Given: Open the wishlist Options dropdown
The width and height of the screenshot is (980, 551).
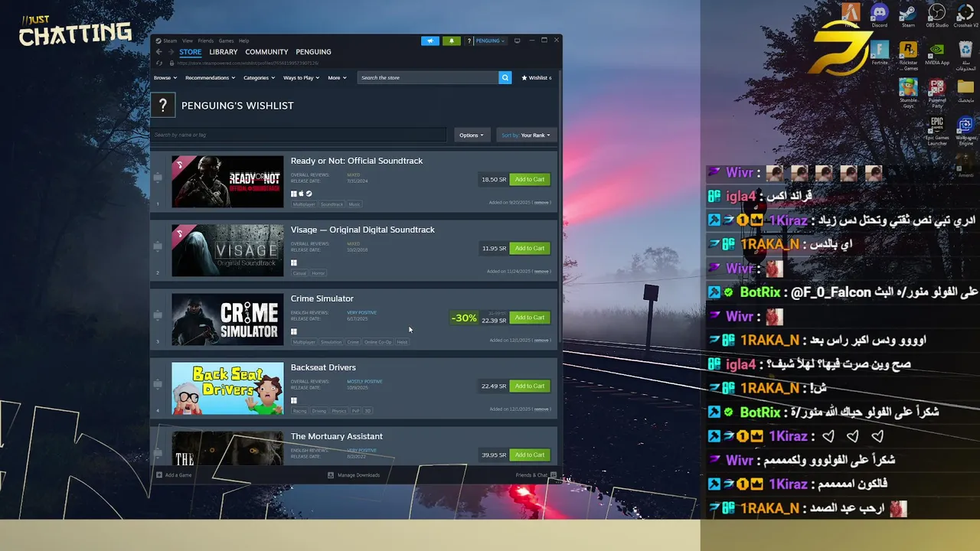Looking at the screenshot, I should tap(471, 135).
